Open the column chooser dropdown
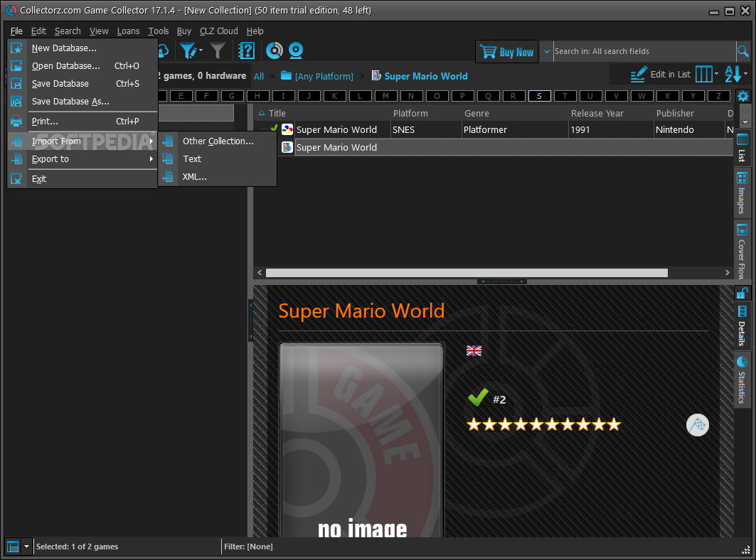756x560 pixels. coord(716,74)
